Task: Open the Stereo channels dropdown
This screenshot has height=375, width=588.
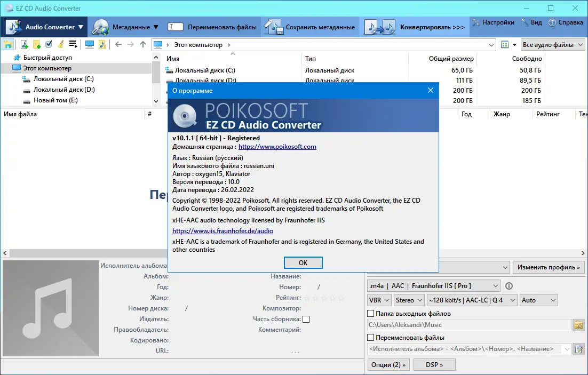Action: coord(409,300)
